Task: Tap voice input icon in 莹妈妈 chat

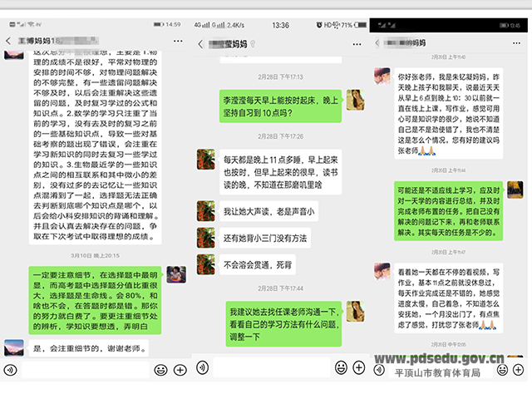Action: [x=200, y=367]
